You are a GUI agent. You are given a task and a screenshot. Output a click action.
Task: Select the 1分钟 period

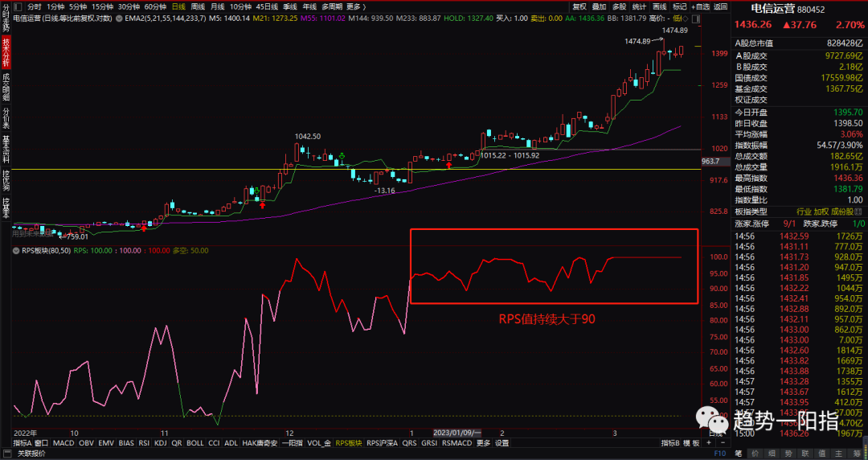click(x=55, y=6)
